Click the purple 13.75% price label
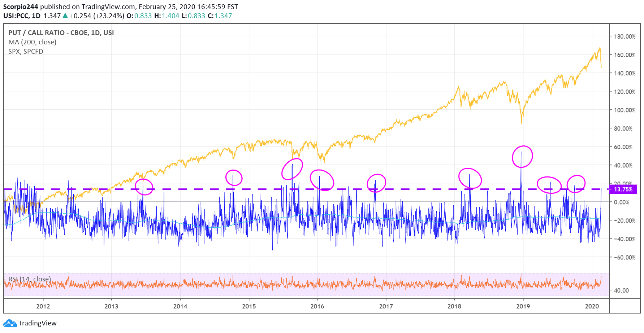The height and width of the screenshot is (333, 644). 623,189
